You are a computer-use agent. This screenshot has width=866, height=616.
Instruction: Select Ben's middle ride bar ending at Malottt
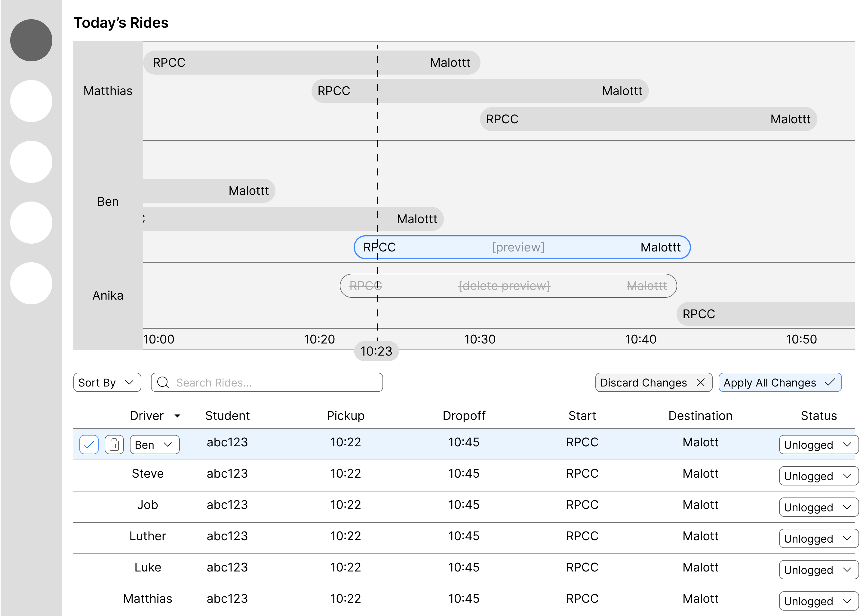pos(293,219)
